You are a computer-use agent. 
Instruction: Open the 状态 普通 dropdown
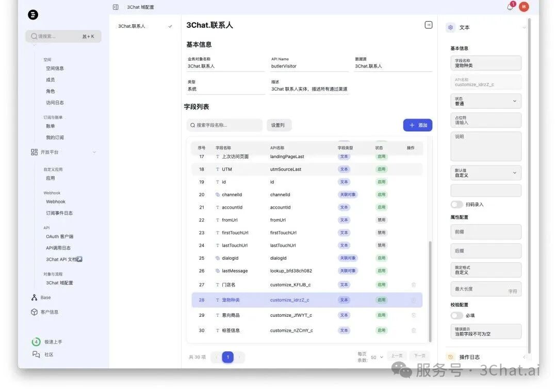(x=486, y=101)
